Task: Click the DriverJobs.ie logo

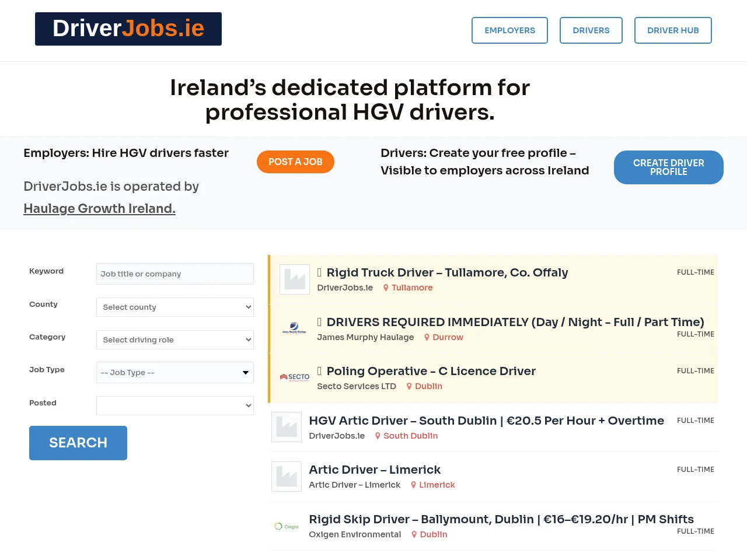Action: (x=128, y=29)
